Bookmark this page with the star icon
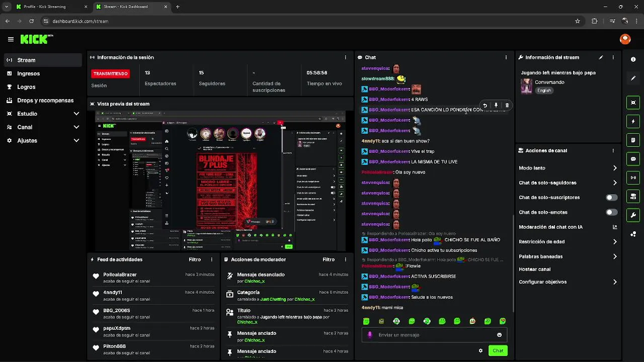Screen dimensions: 644x362 578,21
